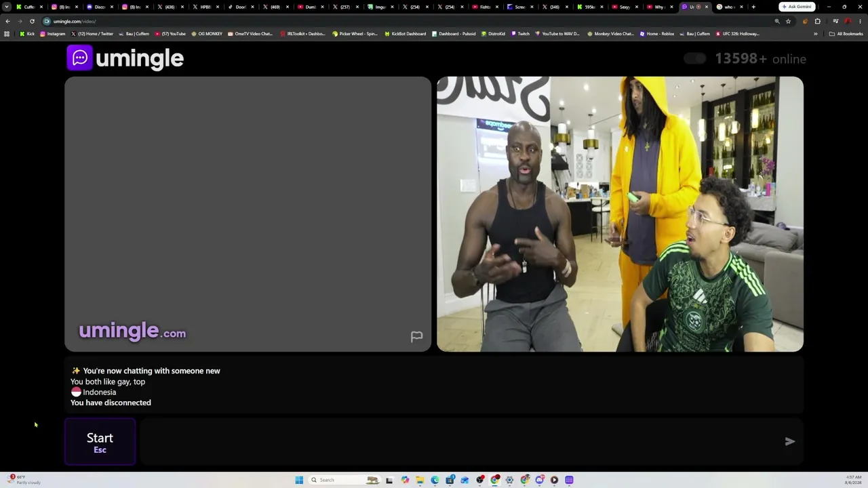Open the (57) YouTube bookmark
This screenshot has width=868, height=488.
(x=170, y=33)
